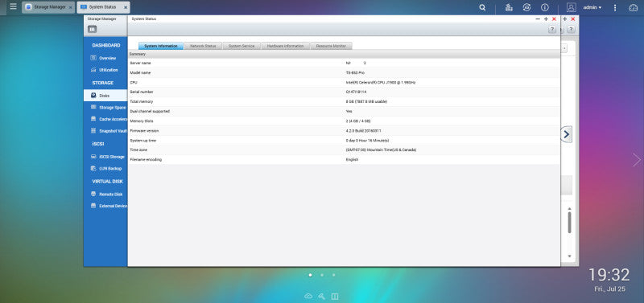
Task: Open Network Status tab
Action: coord(203,46)
